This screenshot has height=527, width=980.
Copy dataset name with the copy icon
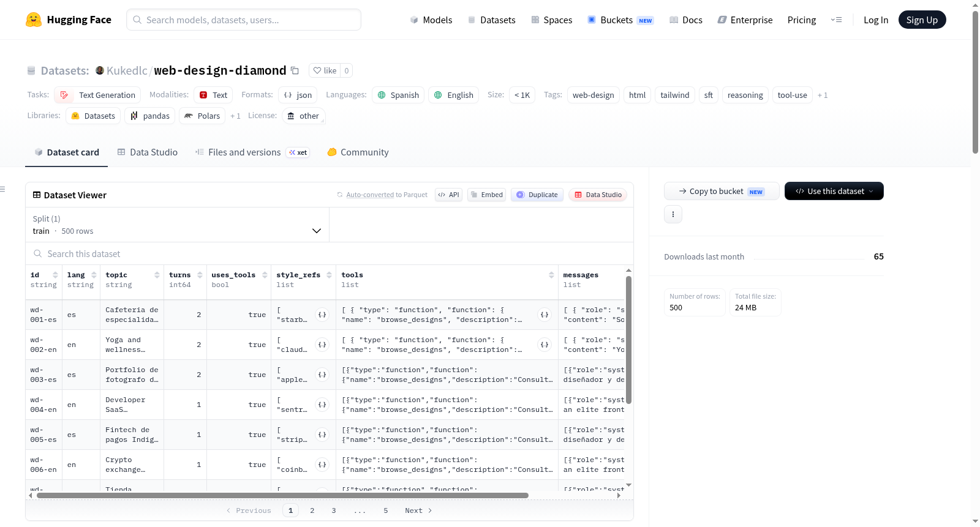click(x=295, y=70)
